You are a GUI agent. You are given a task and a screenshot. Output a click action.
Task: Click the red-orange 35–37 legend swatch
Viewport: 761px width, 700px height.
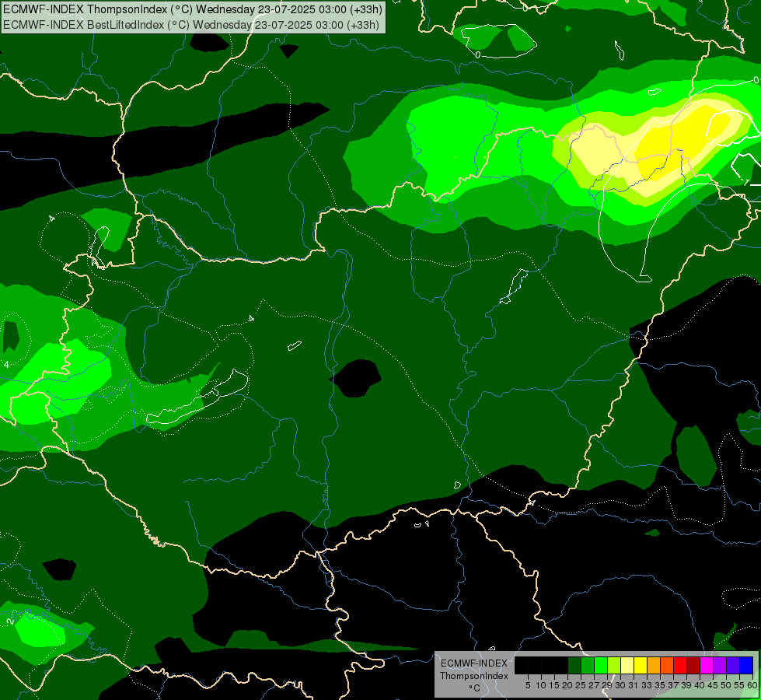[x=667, y=665]
